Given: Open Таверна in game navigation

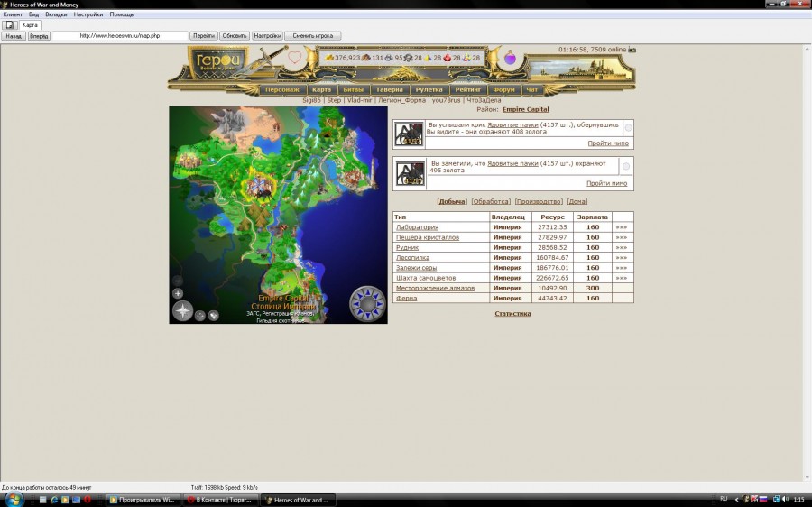Looking at the screenshot, I should point(390,89).
